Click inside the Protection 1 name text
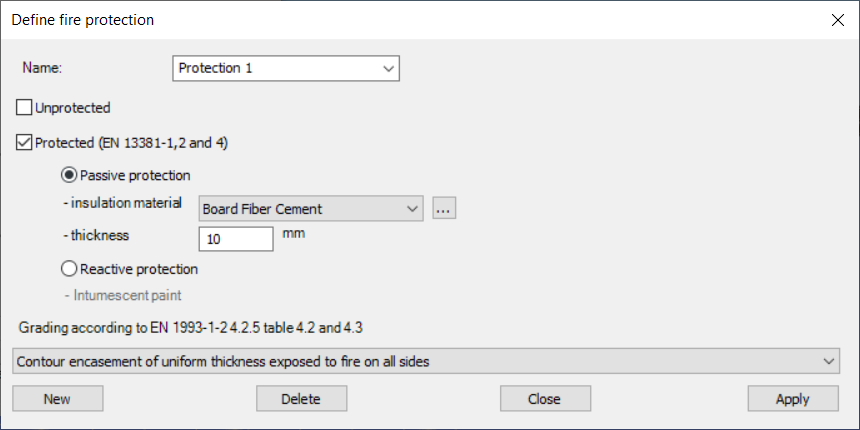The width and height of the screenshot is (860, 430). coord(216,69)
